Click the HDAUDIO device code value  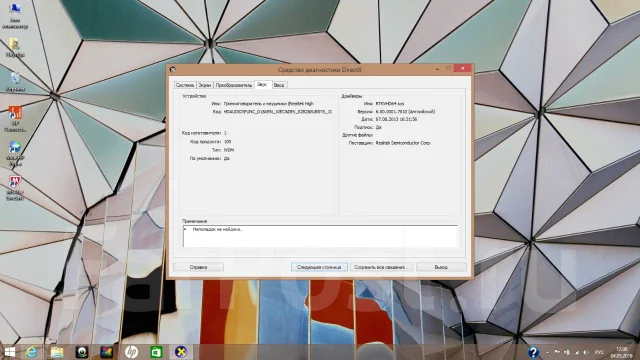pos(278,111)
